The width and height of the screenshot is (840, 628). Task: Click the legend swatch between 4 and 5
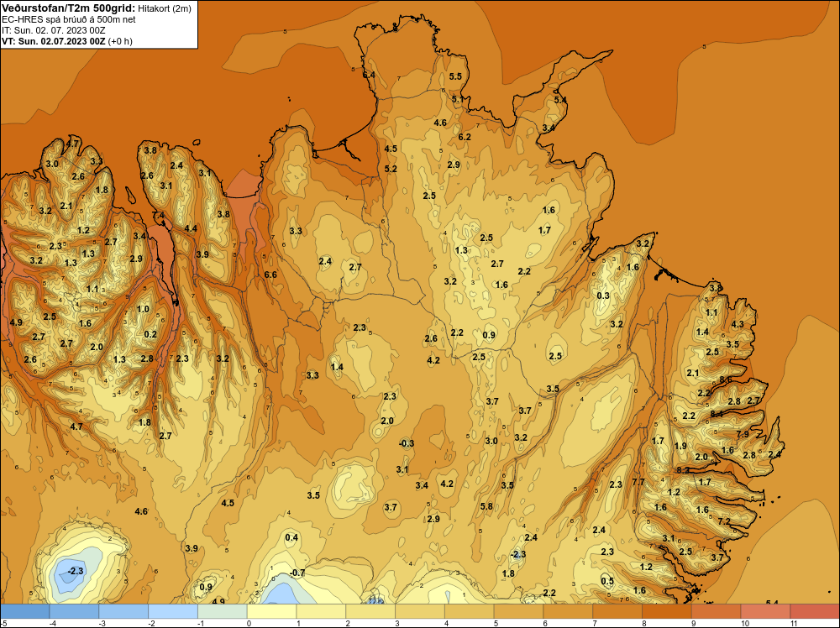pyautogui.click(x=470, y=611)
